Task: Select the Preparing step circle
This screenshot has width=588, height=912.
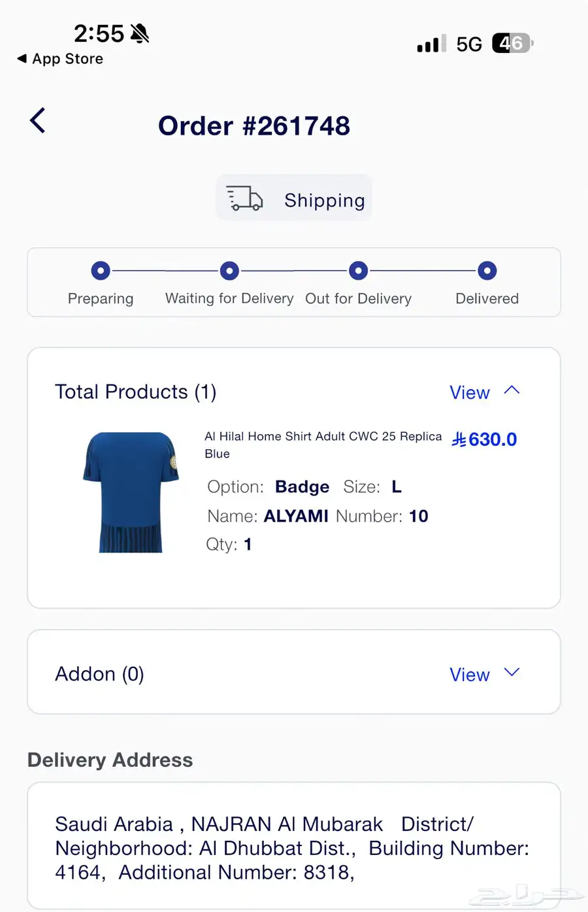Action: [x=101, y=270]
